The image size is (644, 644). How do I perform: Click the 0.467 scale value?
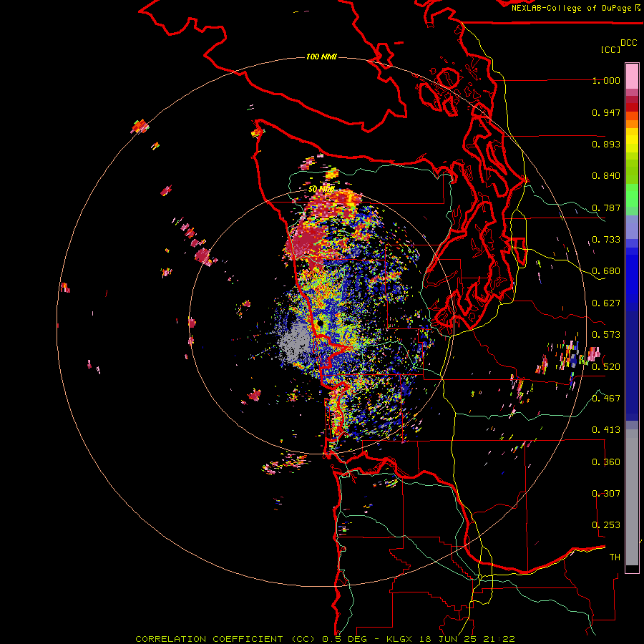pos(606,399)
